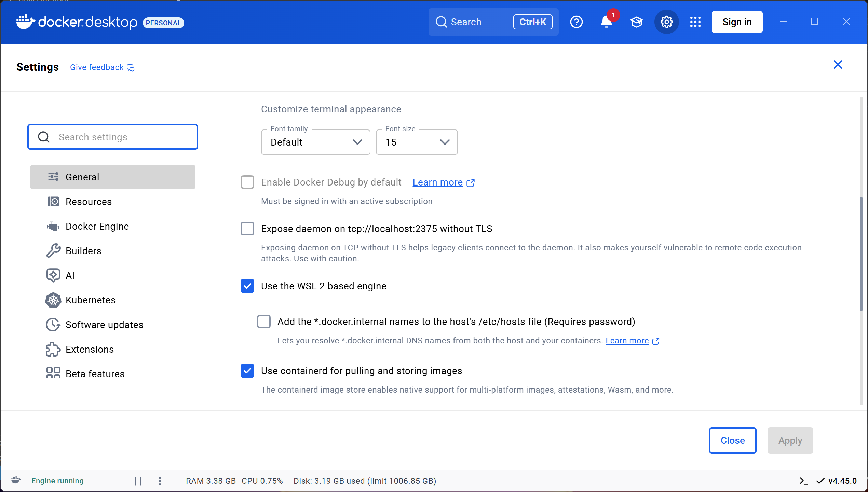Image resolution: width=868 pixels, height=492 pixels.
Task: Check Expose daemon on tcp://localhost:2375 without TLS
Action: [x=247, y=229]
